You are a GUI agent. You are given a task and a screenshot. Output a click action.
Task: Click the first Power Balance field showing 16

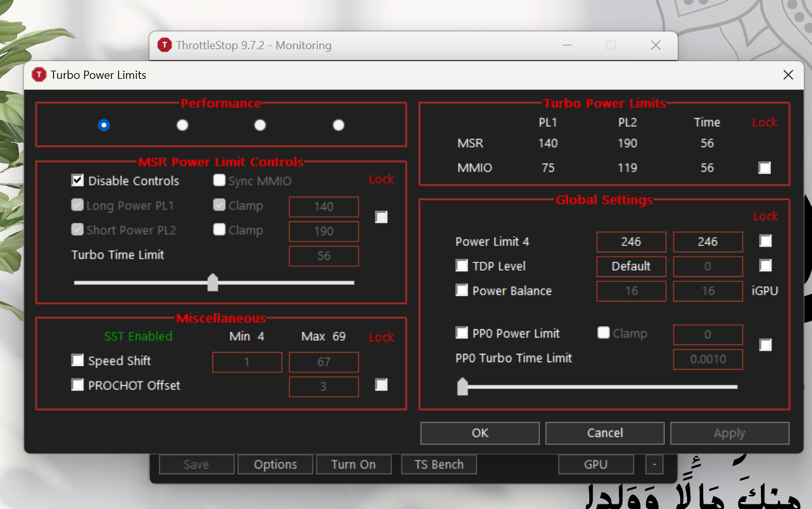(632, 291)
